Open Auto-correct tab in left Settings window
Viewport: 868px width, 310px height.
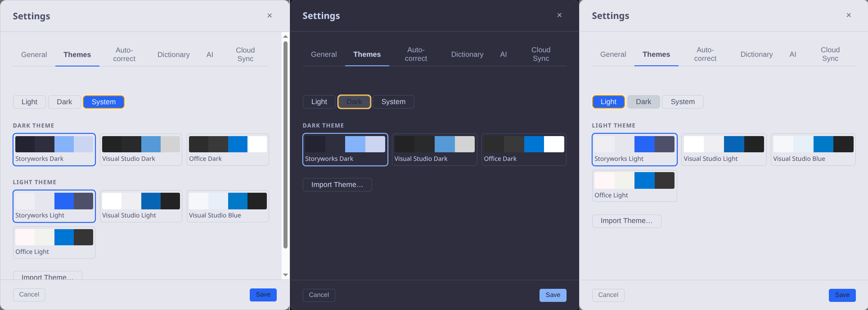click(124, 55)
